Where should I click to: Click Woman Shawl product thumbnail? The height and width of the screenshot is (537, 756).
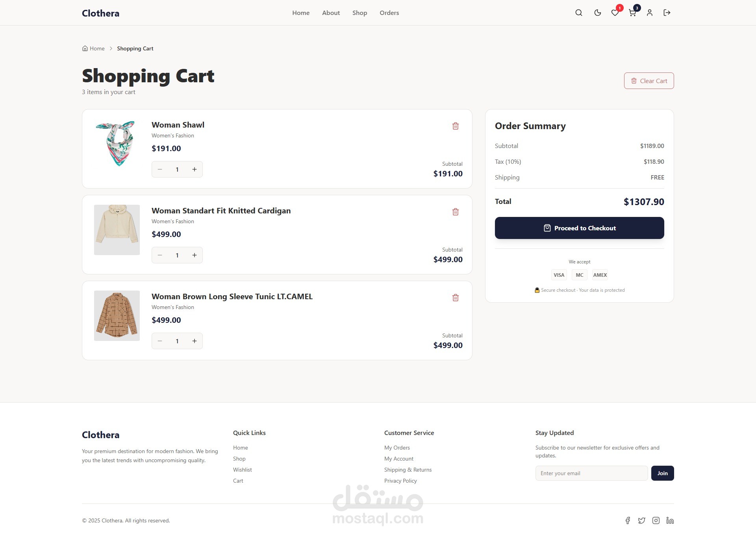(117, 144)
